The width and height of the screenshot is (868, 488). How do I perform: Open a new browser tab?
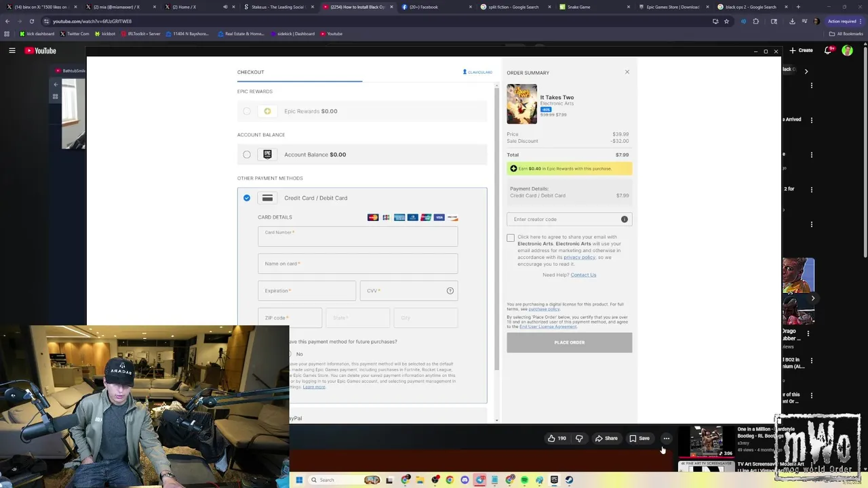[x=798, y=7]
